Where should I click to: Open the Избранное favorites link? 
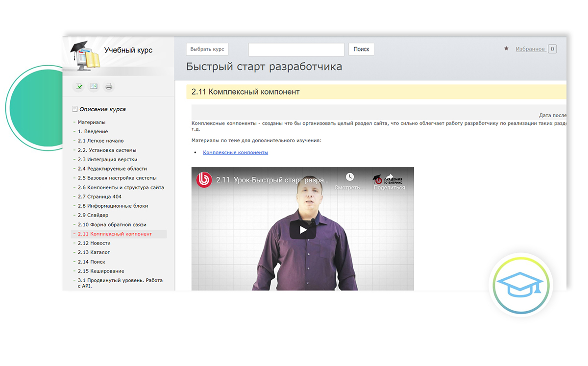tap(530, 49)
